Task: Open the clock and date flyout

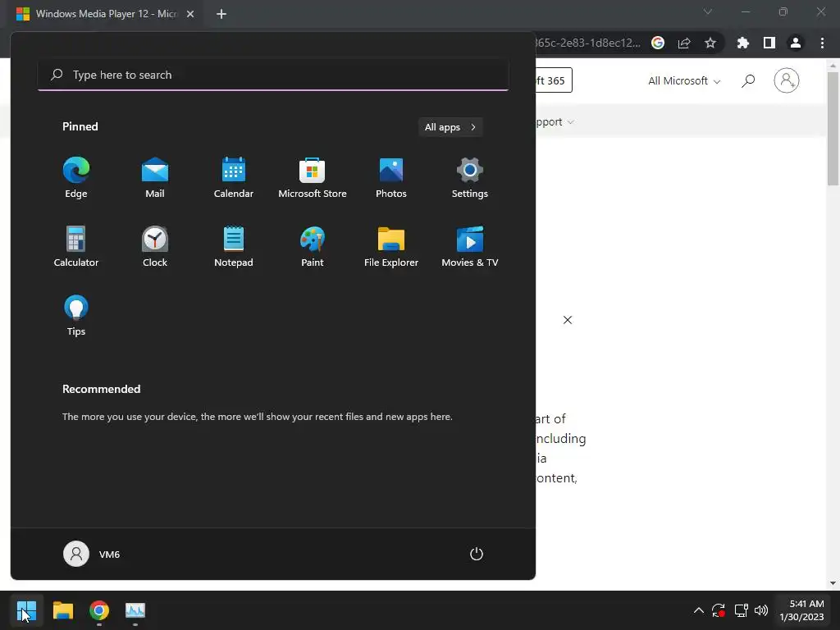Action: (801, 610)
